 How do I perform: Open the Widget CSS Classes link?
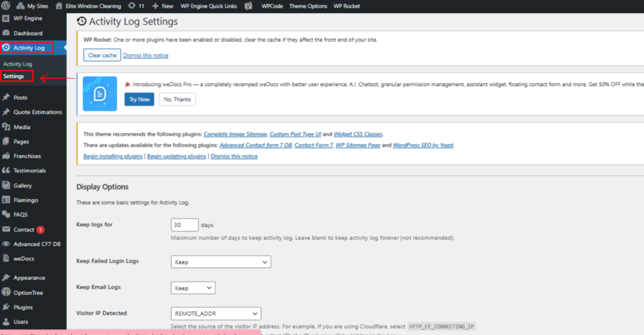pyautogui.click(x=358, y=135)
